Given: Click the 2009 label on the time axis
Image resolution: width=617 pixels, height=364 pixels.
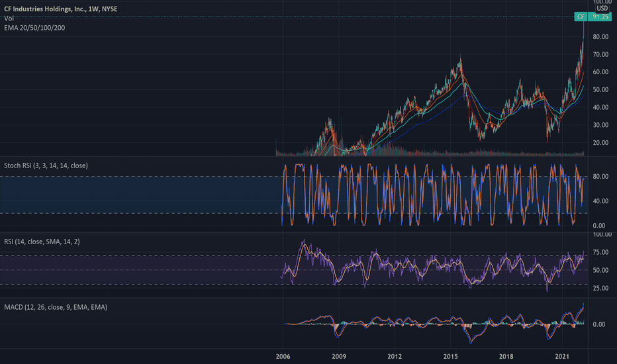Looking at the screenshot, I should coord(339,357).
